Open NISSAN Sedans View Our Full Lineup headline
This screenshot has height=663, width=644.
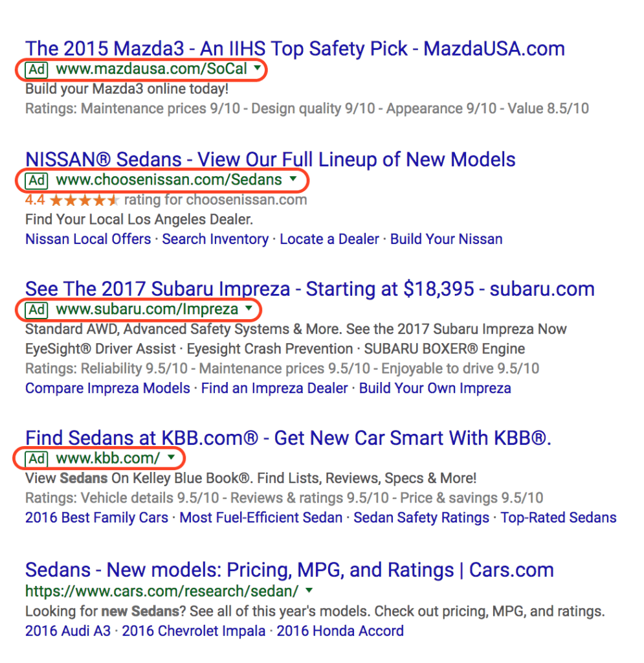[271, 160]
